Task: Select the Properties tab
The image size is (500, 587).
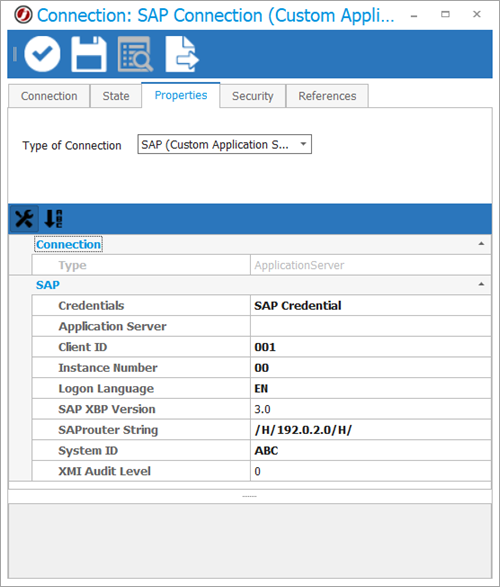Action: 181,95
